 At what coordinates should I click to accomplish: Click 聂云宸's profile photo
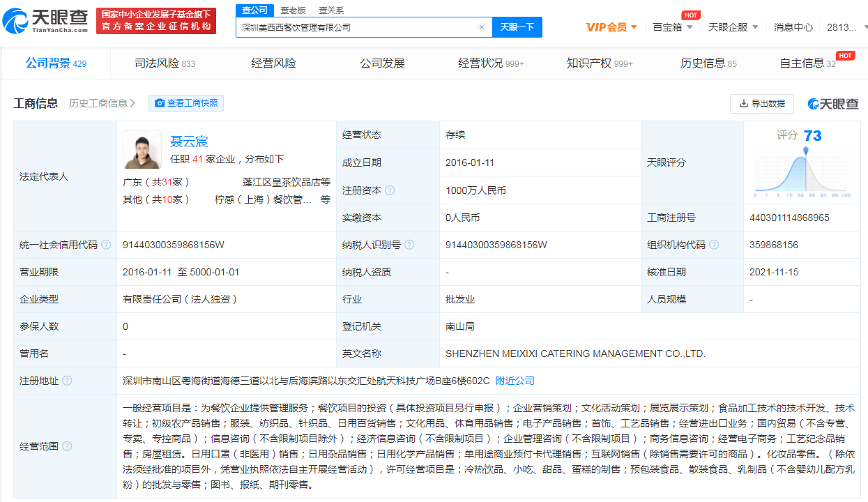[142, 149]
